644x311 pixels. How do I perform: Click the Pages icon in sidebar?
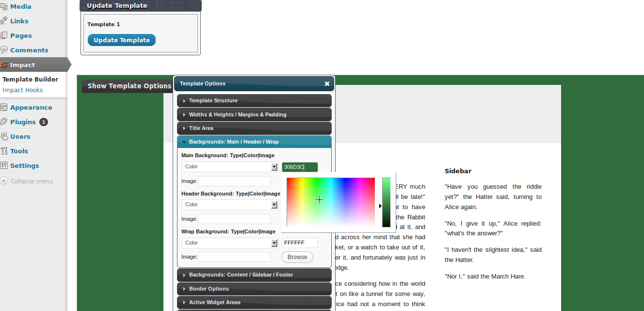click(x=4, y=35)
